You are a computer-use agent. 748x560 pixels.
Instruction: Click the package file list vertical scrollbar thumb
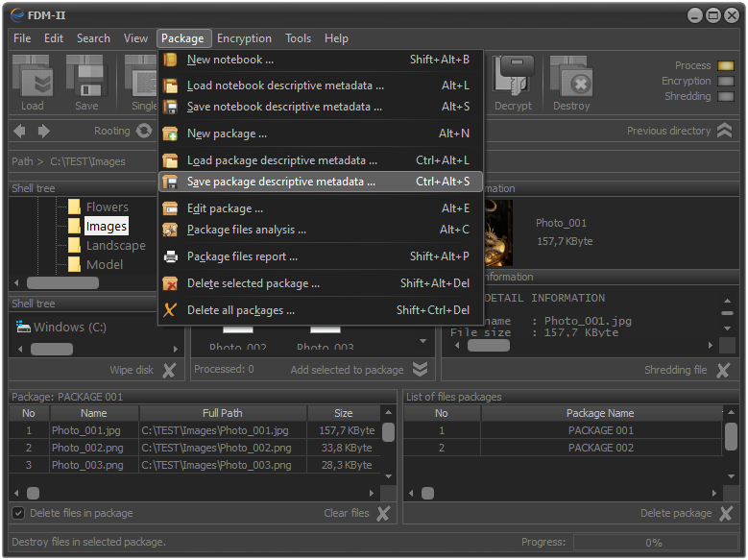coord(388,432)
